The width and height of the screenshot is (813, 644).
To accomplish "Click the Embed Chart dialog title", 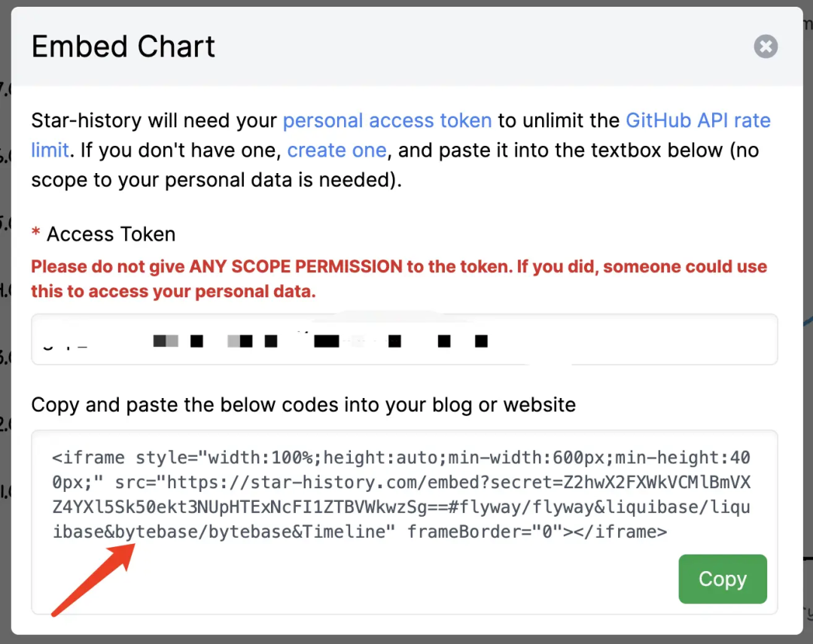I will (123, 47).
